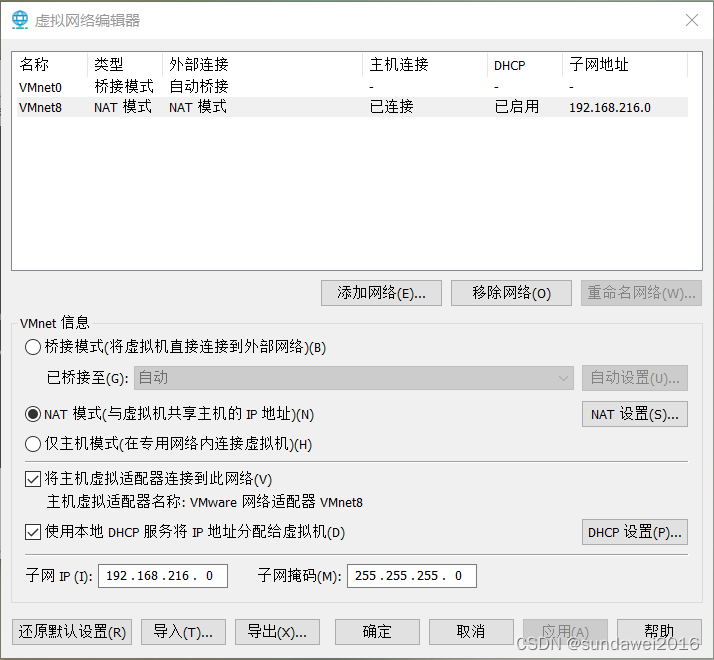The width and height of the screenshot is (714, 660).
Task: Click the 移除网络(O) button
Action: [511, 293]
